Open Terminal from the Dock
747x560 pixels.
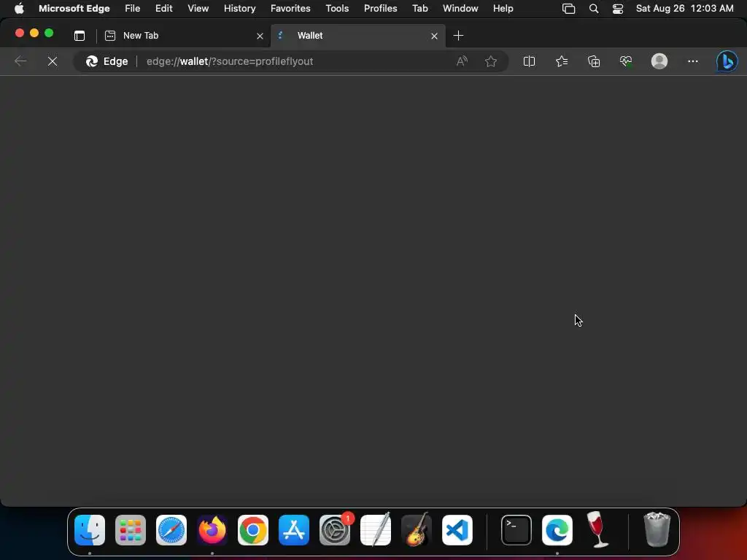pyautogui.click(x=516, y=530)
